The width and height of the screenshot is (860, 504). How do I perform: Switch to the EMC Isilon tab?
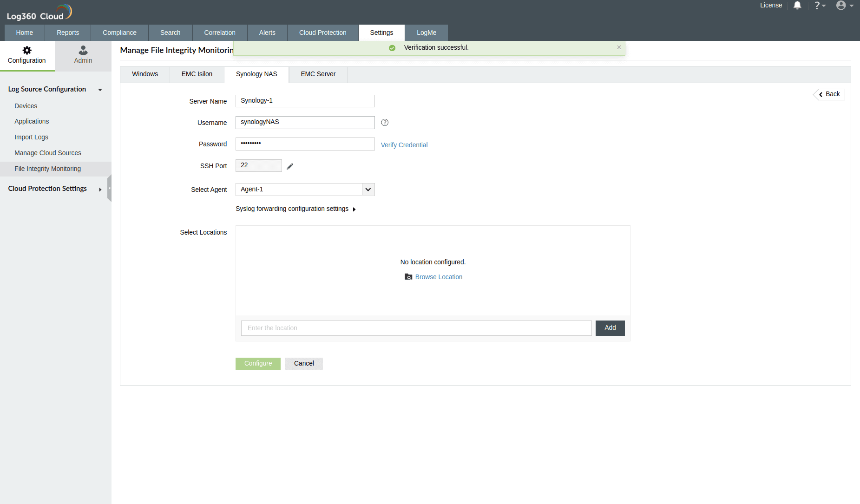197,74
